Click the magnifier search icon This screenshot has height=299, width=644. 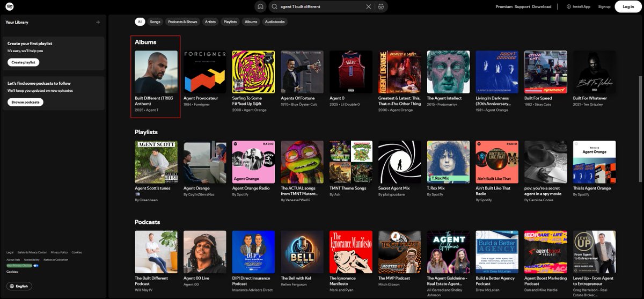coord(275,6)
